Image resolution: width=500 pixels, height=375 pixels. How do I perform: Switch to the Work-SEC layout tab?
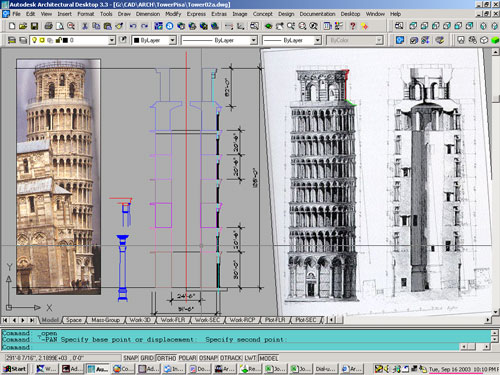coord(208,320)
